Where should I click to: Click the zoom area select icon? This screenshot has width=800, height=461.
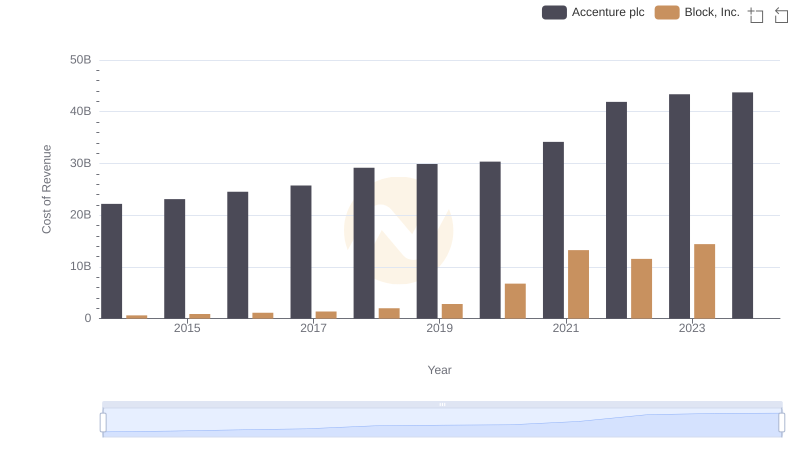pyautogui.click(x=756, y=15)
